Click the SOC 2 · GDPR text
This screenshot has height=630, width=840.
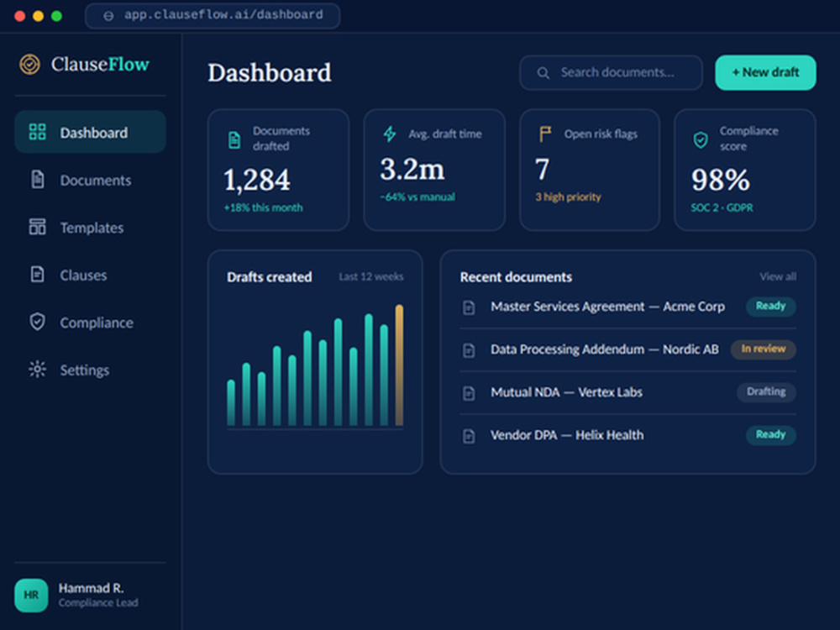coord(722,207)
